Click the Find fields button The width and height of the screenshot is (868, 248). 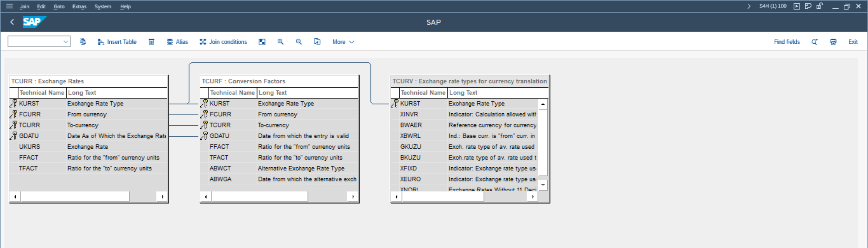click(x=786, y=42)
